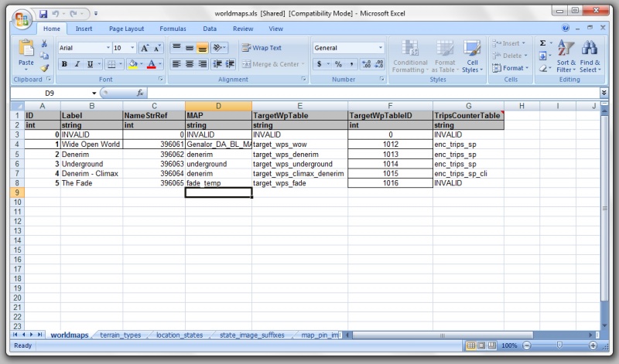The width and height of the screenshot is (619, 364).
Task: Toggle Italic formatting
Action: click(77, 64)
